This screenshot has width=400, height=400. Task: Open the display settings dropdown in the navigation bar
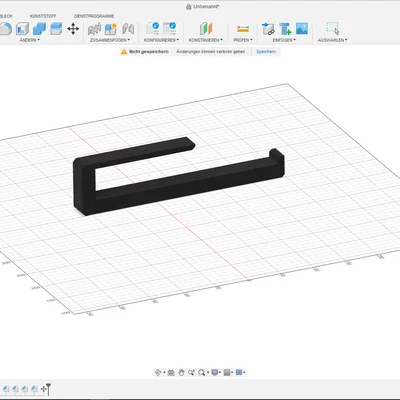(x=216, y=372)
